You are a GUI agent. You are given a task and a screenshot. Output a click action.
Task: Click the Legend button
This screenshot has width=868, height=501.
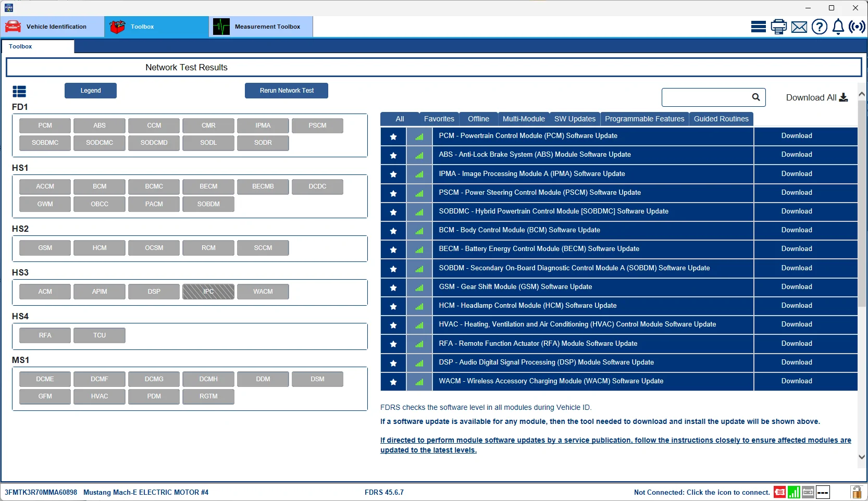click(x=91, y=91)
